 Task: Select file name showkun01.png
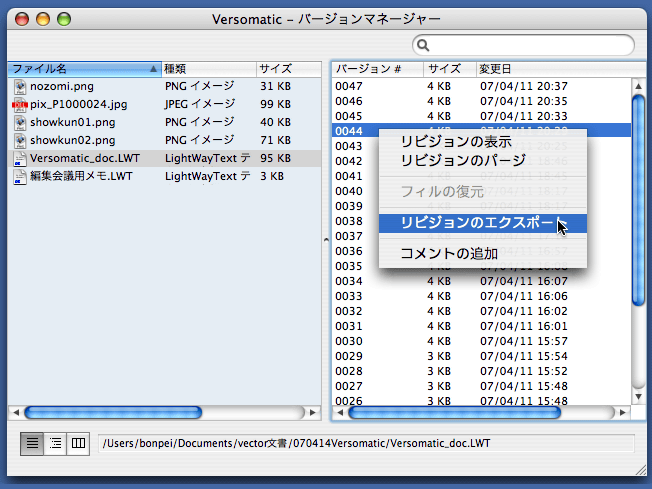coord(73,122)
